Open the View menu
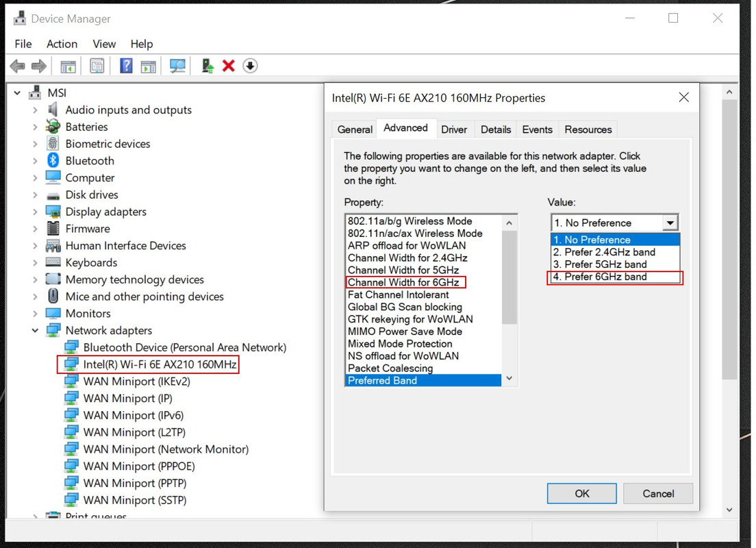 (x=104, y=44)
